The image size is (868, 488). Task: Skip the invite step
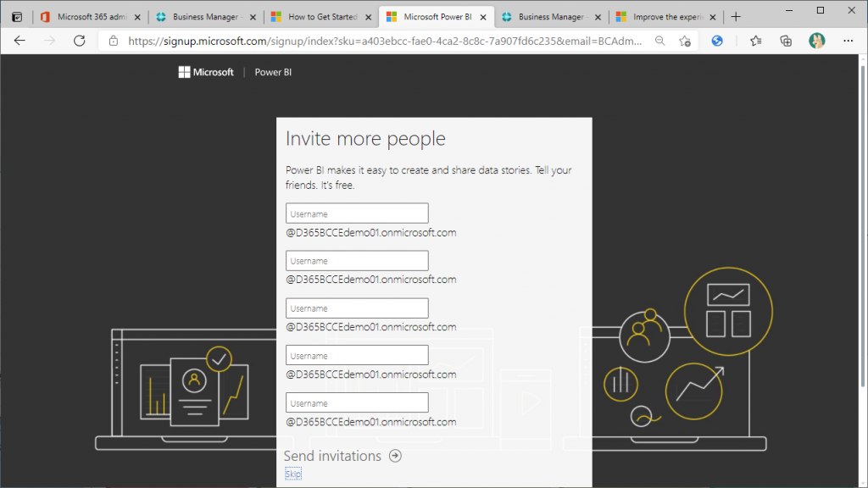292,474
